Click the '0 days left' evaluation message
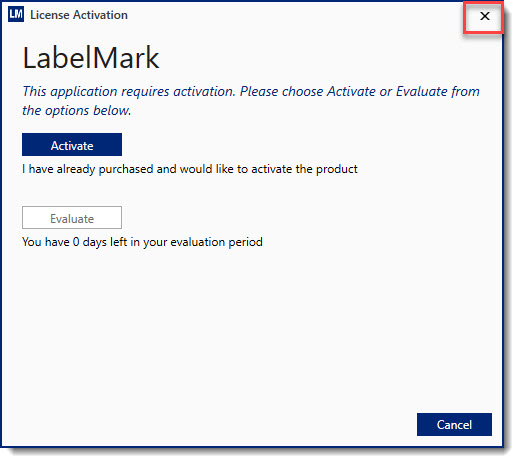 pyautogui.click(x=142, y=242)
